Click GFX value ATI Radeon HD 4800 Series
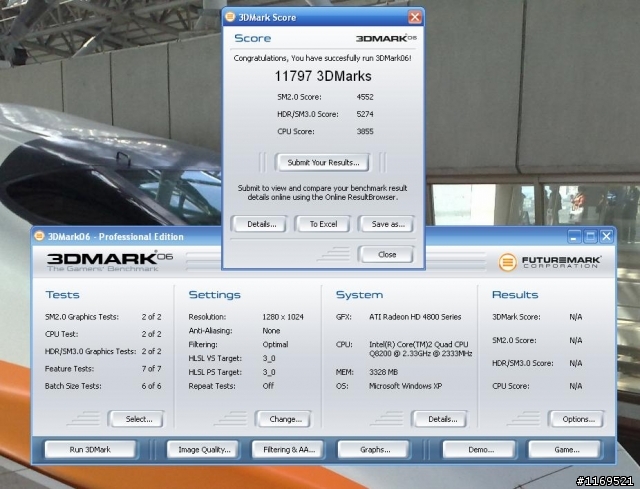This screenshot has height=489, width=640. tap(415, 317)
